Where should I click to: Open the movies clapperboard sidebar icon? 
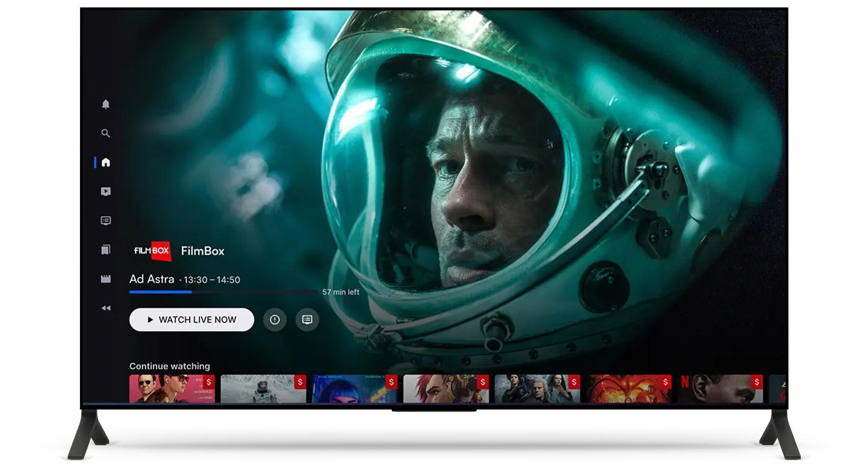(105, 279)
